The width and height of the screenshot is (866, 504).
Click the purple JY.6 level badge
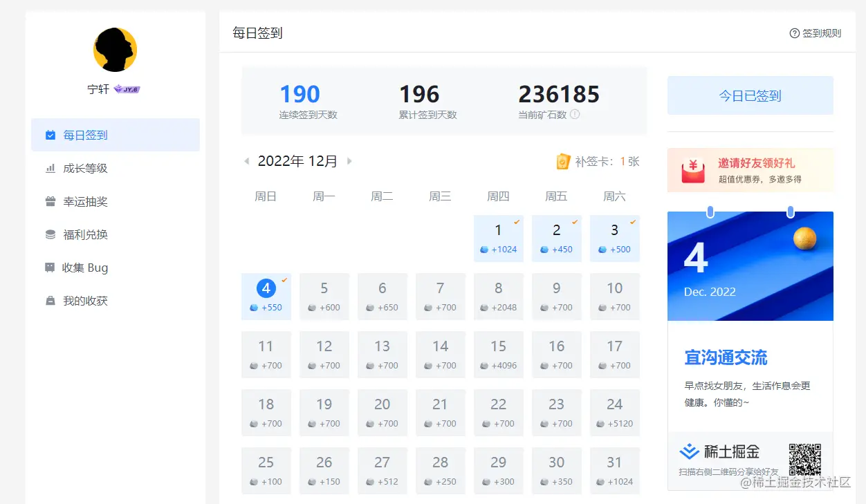point(127,89)
